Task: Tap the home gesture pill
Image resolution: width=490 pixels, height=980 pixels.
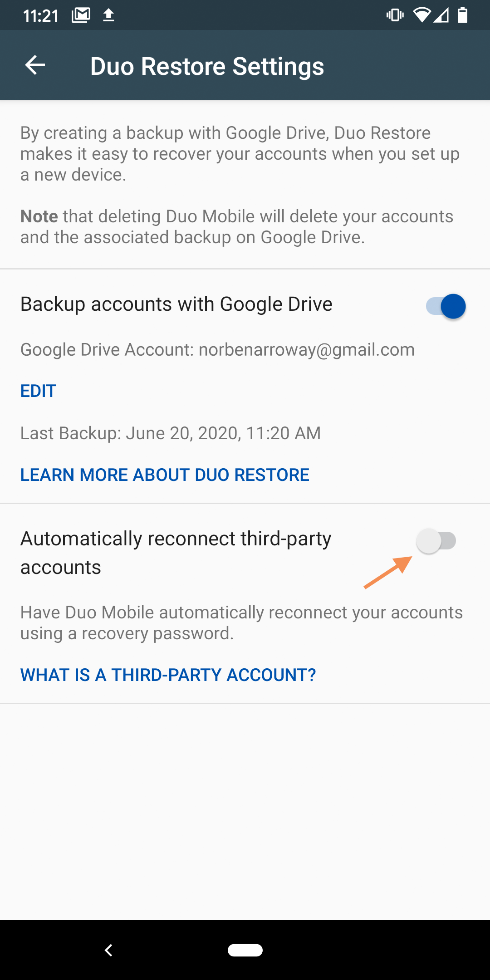Action: (x=245, y=950)
